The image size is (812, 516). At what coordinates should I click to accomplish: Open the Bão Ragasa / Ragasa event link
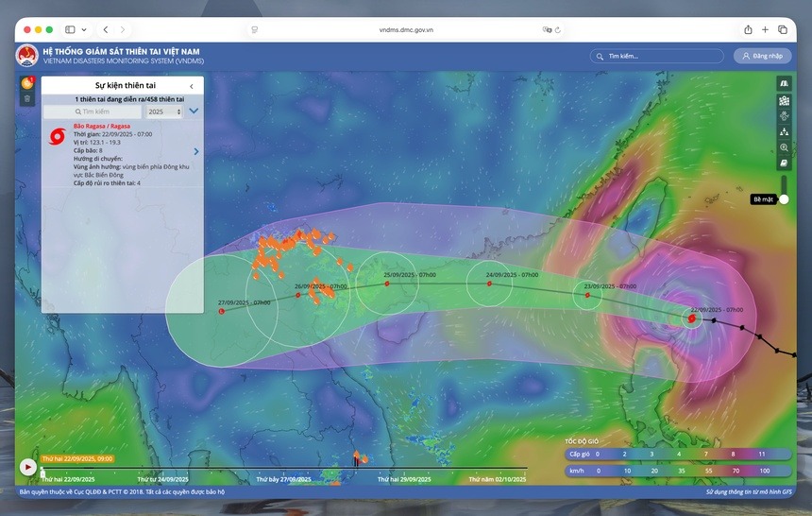click(x=102, y=126)
